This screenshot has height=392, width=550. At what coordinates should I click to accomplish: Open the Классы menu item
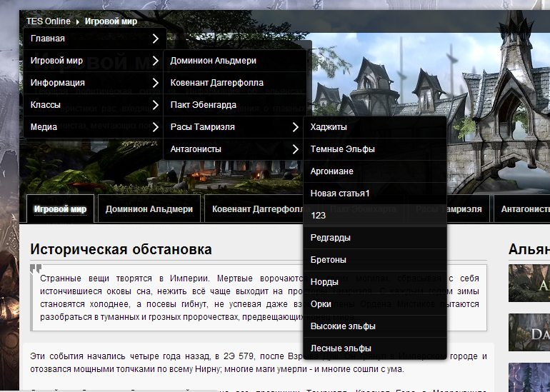[x=93, y=105]
